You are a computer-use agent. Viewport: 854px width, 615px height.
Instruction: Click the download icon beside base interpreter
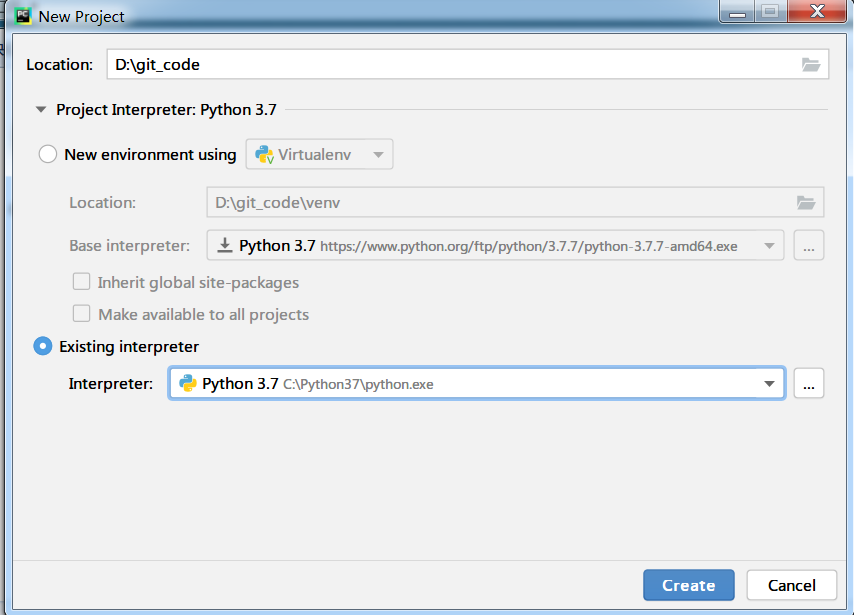[x=225, y=246]
